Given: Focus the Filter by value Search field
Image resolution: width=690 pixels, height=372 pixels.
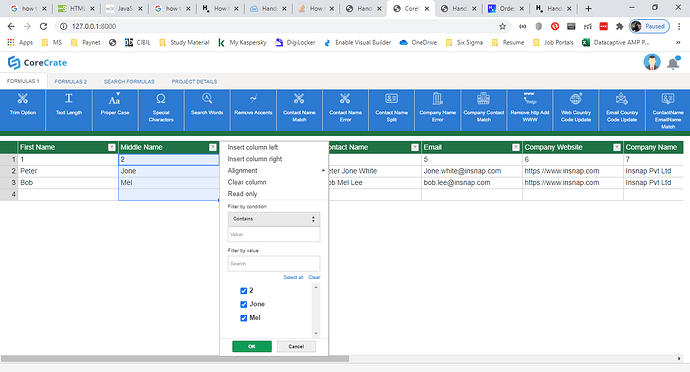Looking at the screenshot, I should pos(274,264).
